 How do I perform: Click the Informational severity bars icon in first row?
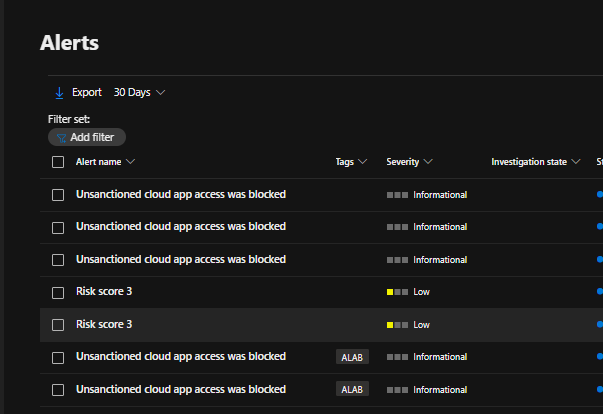tap(397, 195)
